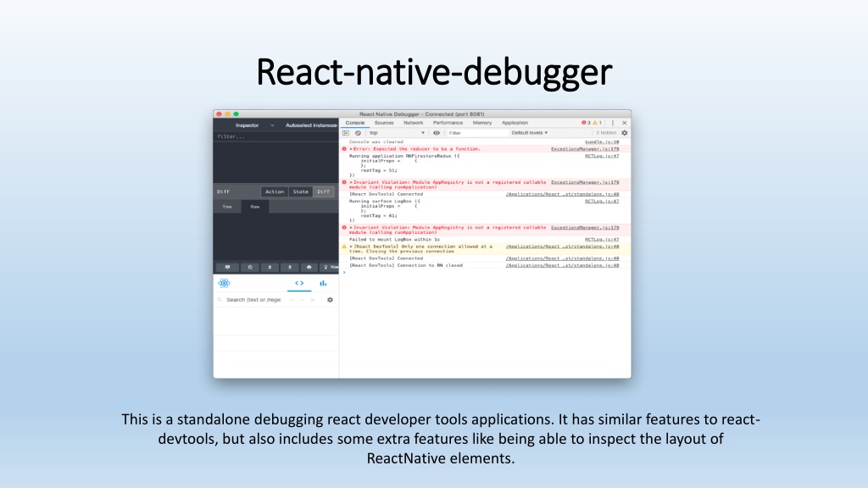Viewport: 868px width, 488px height.
Task: Expand the 'Error: Expected the reducer' log entry
Action: coord(351,149)
